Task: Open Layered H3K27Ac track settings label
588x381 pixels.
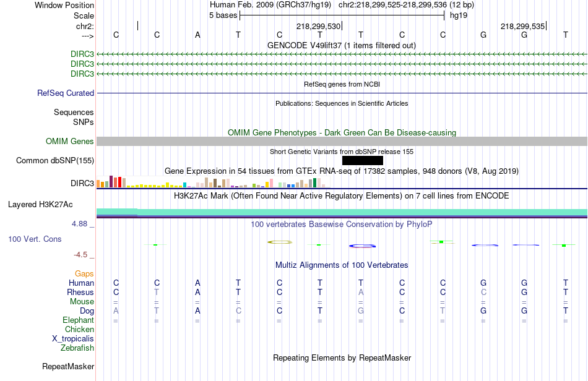Action: 40,205
